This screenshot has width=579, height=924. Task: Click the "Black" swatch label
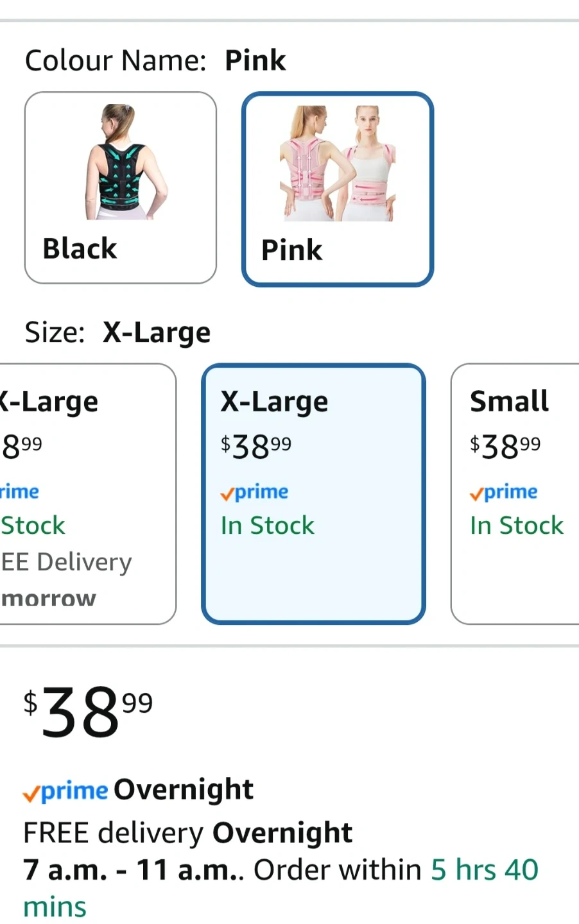(x=80, y=248)
